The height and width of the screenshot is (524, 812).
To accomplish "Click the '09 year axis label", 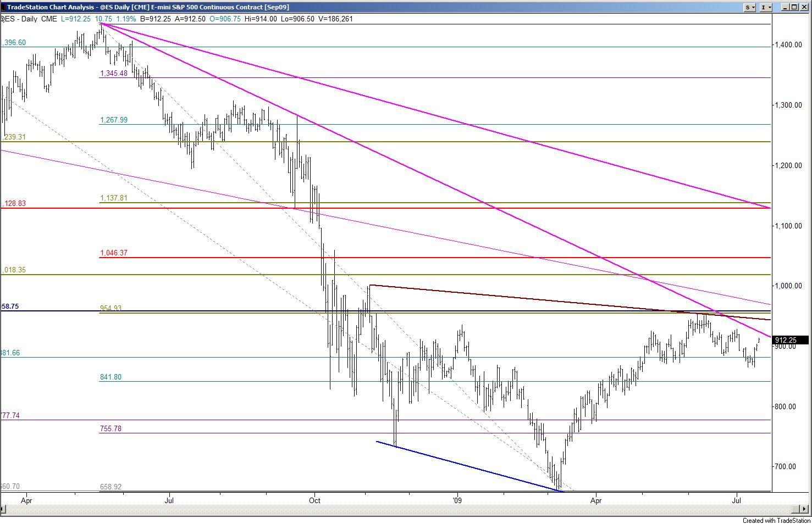I will (456, 500).
